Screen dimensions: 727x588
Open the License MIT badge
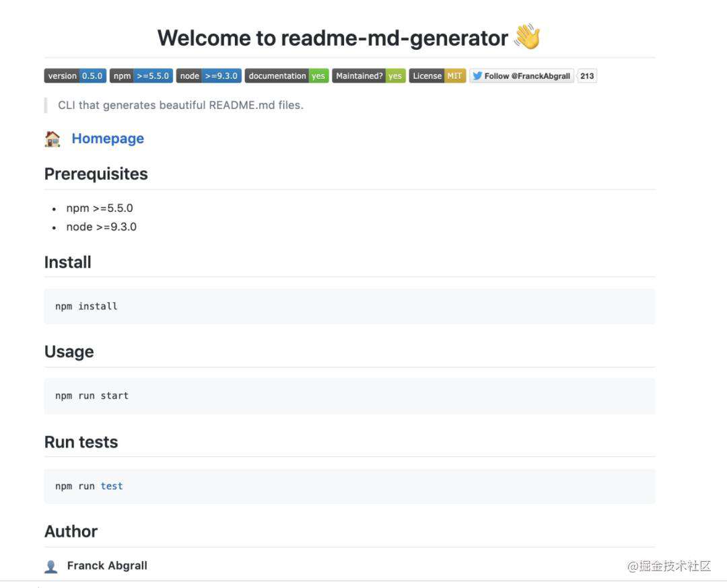[438, 76]
